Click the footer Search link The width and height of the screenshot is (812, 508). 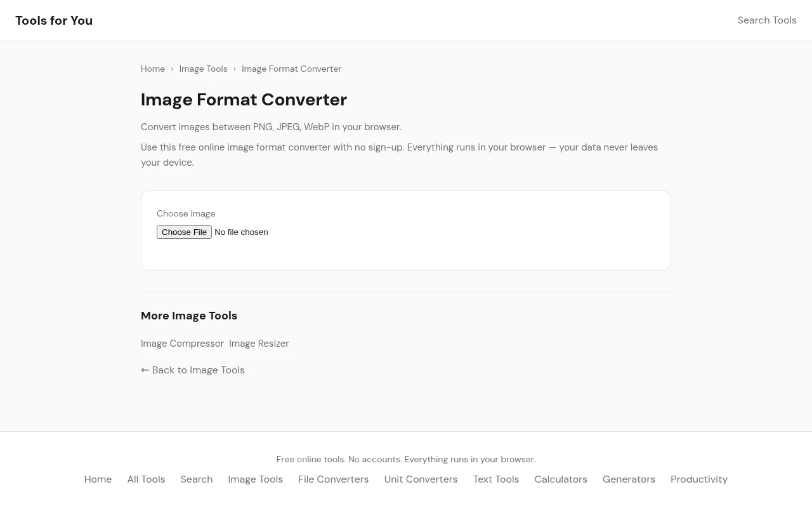[x=196, y=479]
